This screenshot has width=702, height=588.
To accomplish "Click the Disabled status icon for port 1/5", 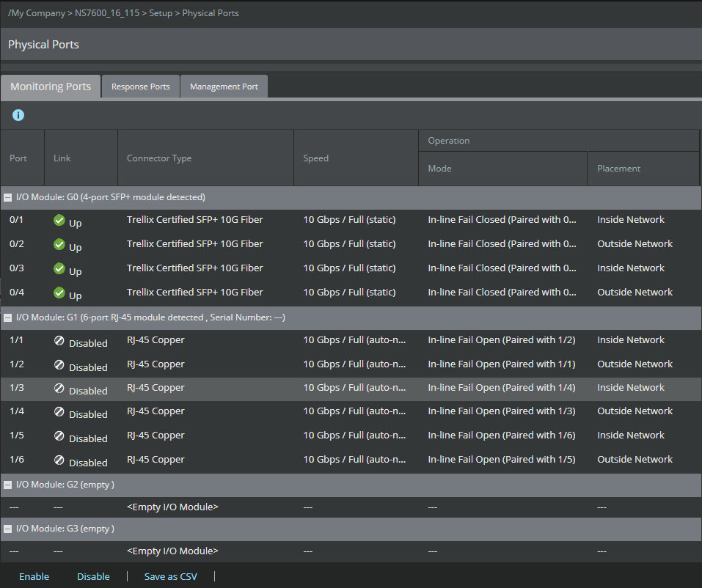I will point(59,436).
